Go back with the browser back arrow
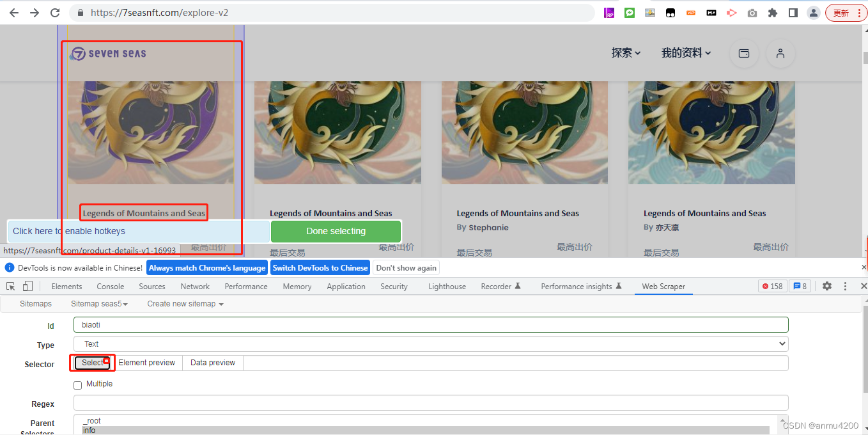The height and width of the screenshot is (435, 868). tap(14, 13)
